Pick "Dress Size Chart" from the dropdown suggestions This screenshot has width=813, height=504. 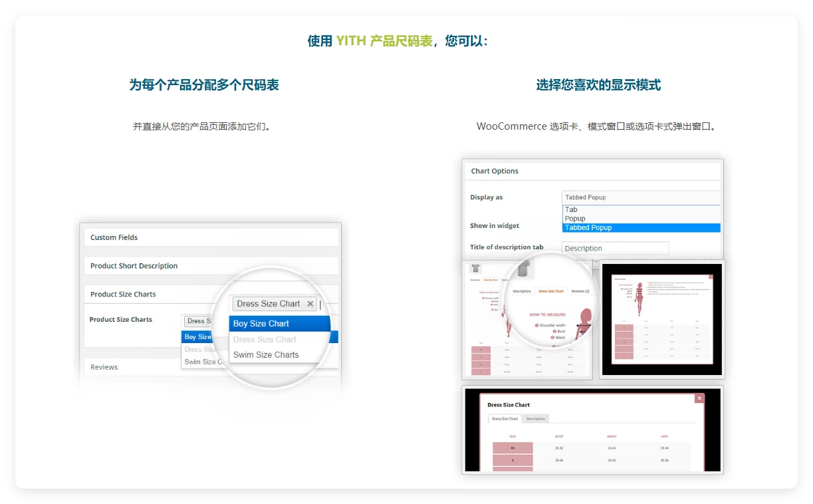click(264, 339)
